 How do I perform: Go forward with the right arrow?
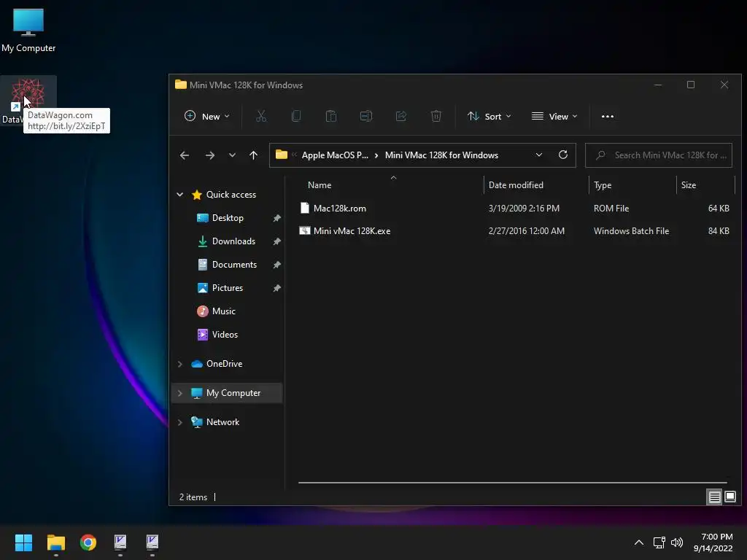click(x=209, y=155)
